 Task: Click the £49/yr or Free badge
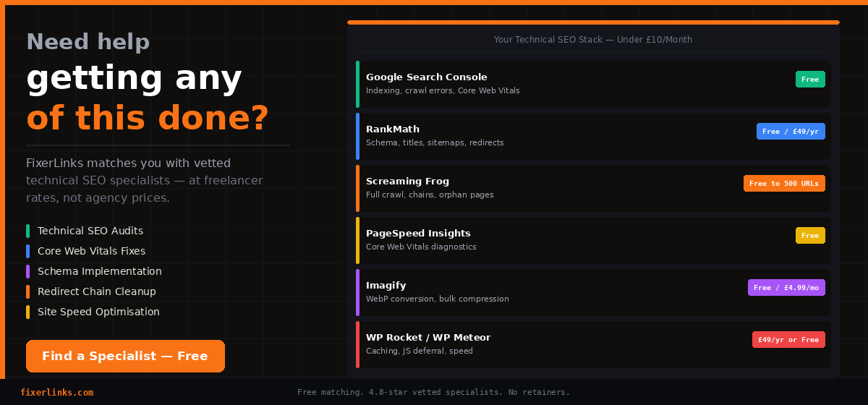pos(788,340)
